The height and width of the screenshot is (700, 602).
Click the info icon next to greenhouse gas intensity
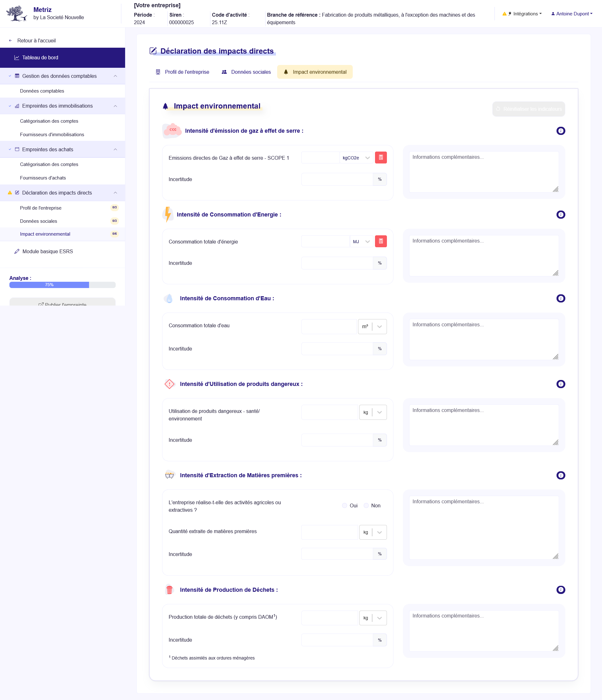[561, 131]
